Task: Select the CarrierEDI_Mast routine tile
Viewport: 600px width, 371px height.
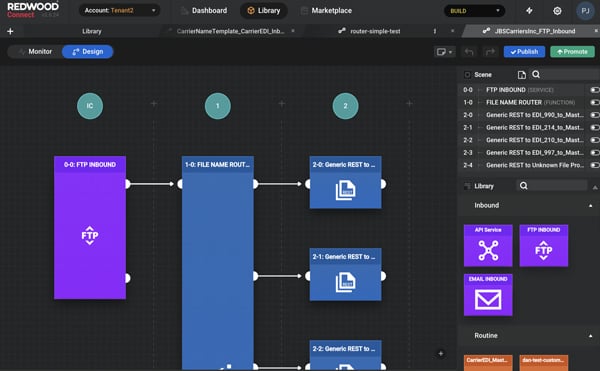Action: tap(488, 363)
